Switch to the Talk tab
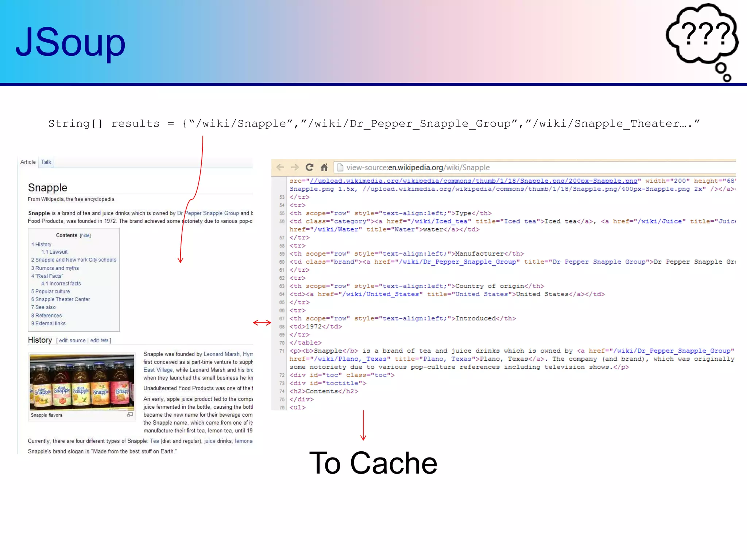Viewport: 747px width, 560px height. pyautogui.click(x=46, y=162)
